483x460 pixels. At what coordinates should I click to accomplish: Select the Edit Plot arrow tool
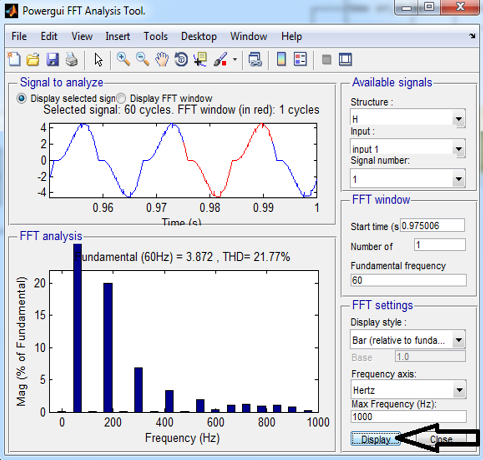click(x=98, y=60)
